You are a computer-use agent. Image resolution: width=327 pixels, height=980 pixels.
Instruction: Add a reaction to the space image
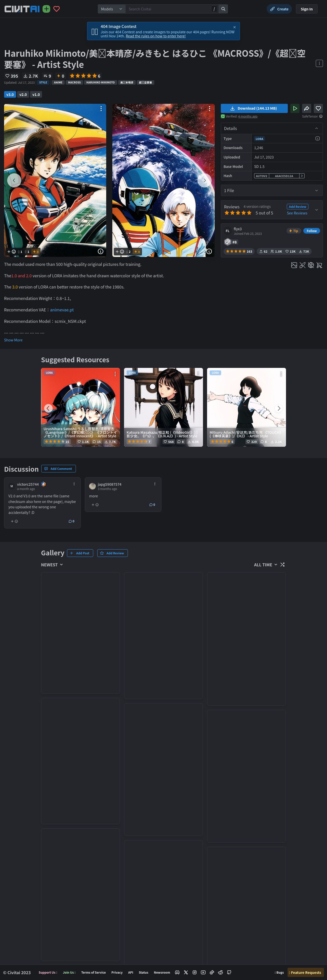point(119,251)
